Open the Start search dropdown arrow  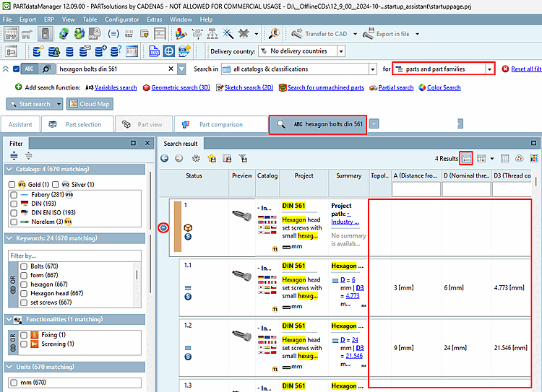[x=59, y=104]
